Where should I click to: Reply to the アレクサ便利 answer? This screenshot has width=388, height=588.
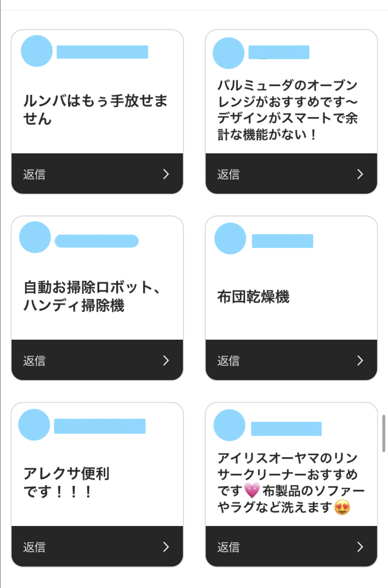[35, 547]
